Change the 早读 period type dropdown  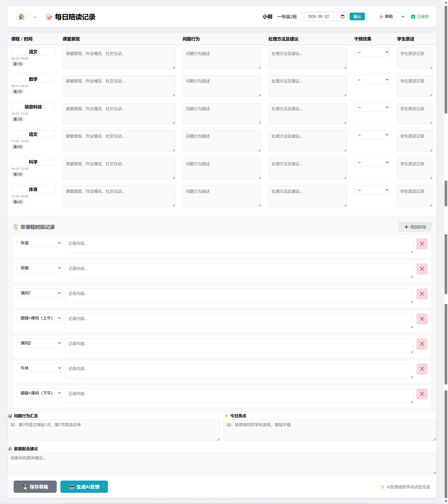[x=39, y=243]
